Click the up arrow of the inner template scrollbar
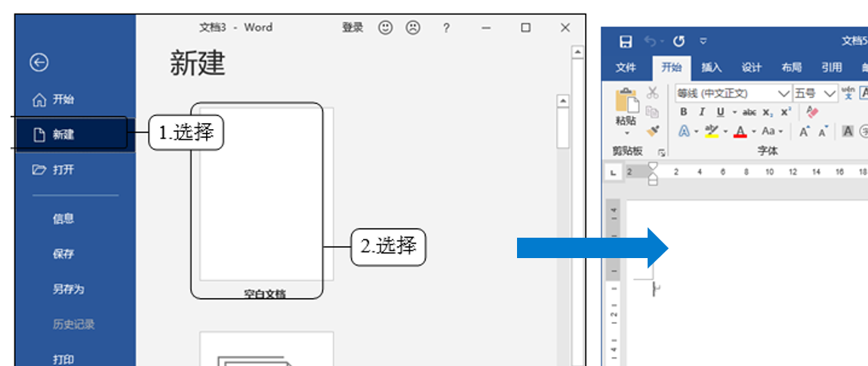This screenshot has height=366, width=868. click(x=563, y=101)
